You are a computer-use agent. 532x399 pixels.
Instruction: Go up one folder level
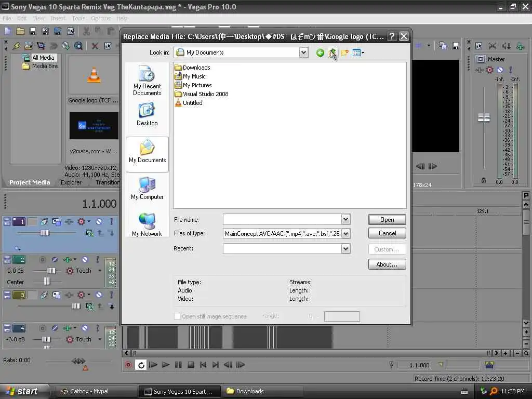pos(332,52)
